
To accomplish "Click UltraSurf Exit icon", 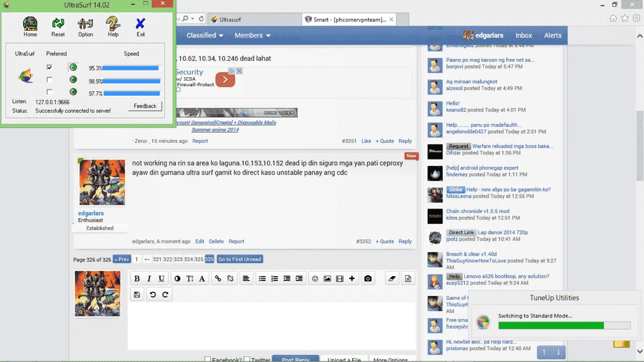I will pyautogui.click(x=140, y=27).
